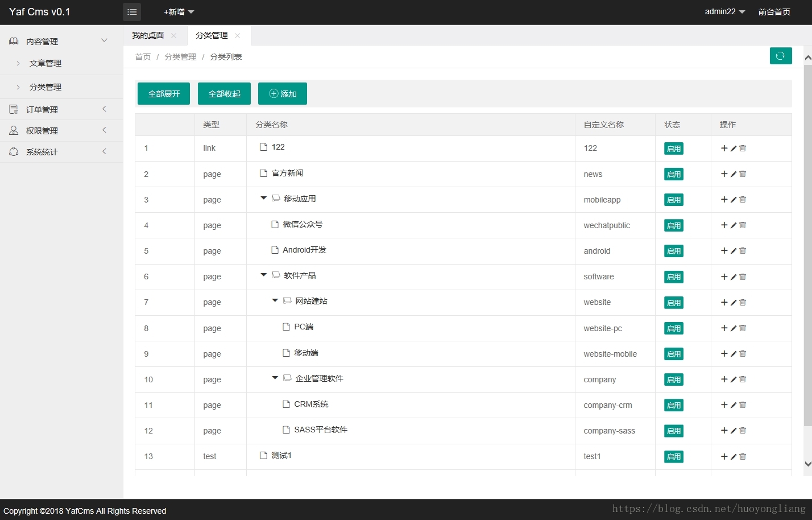Click pencil icon in 移动应用 row
812x520 pixels.
(734, 200)
